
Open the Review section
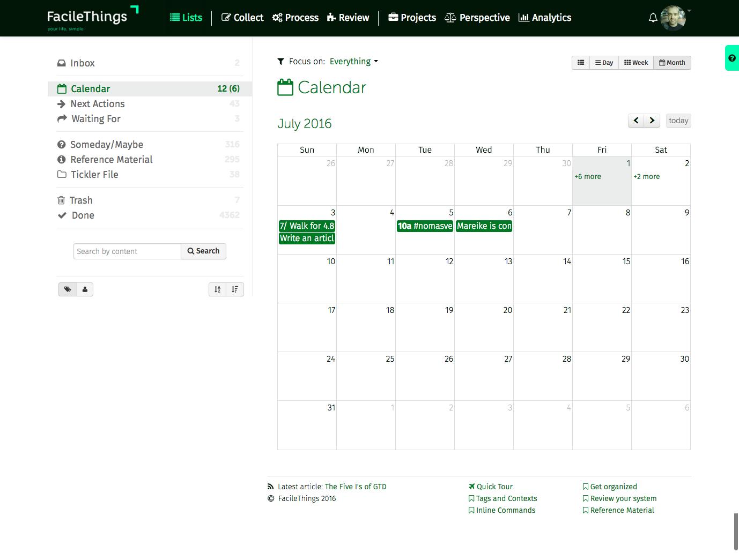pos(348,18)
